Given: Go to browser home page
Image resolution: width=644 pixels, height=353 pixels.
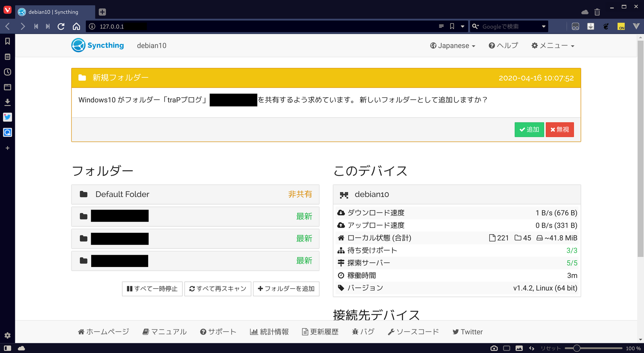Looking at the screenshot, I should pyautogui.click(x=76, y=26).
